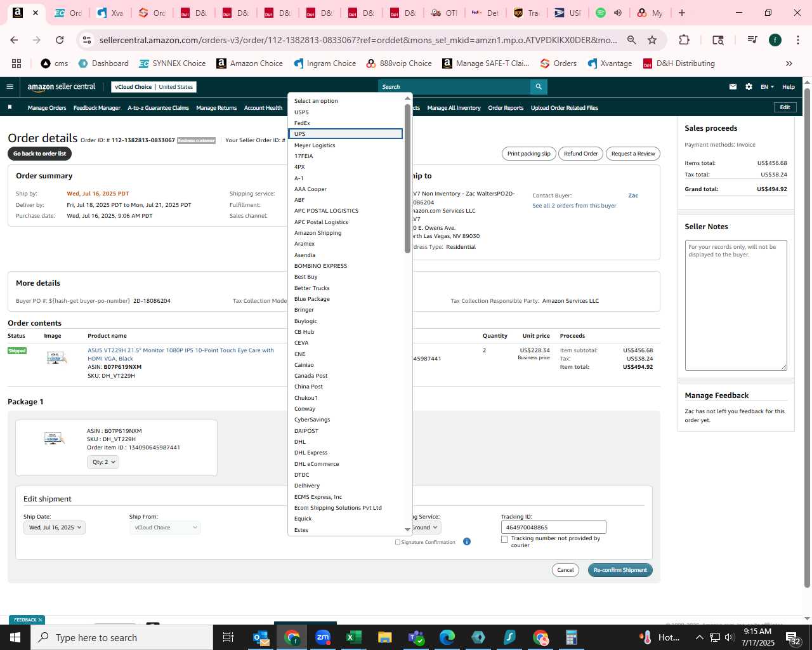Show more bookmarks with the chevron
The height and width of the screenshot is (650, 812).
click(x=789, y=63)
